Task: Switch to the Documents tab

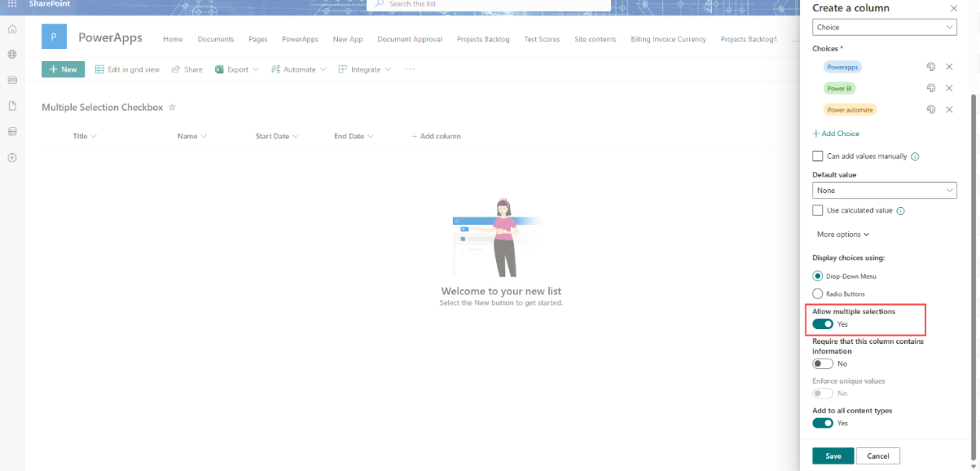Action: click(215, 38)
